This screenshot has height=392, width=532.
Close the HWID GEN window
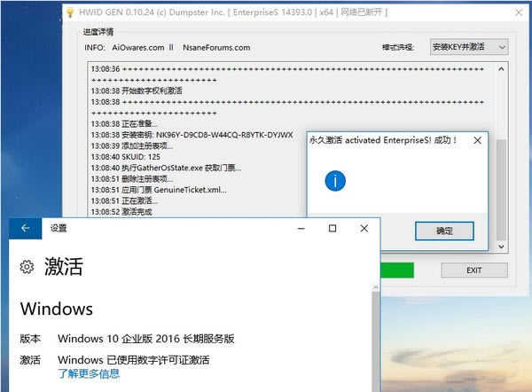(x=519, y=12)
